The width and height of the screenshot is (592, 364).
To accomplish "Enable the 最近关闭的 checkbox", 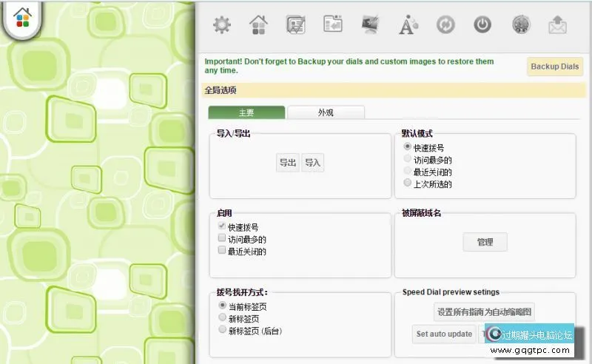I will pos(222,251).
